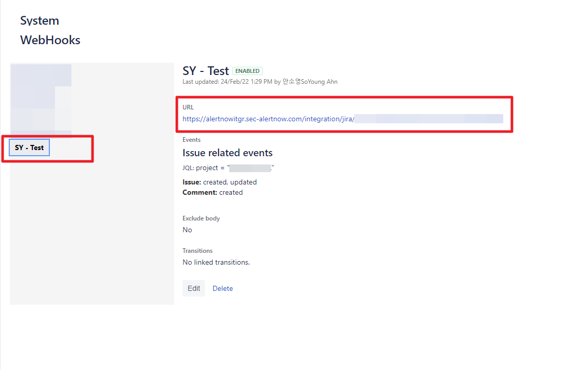
Task: Click the No value under Exclude body
Action: 187,230
